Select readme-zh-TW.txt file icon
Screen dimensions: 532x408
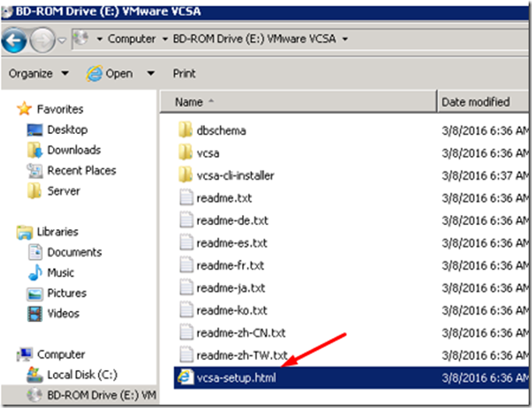pos(186,355)
